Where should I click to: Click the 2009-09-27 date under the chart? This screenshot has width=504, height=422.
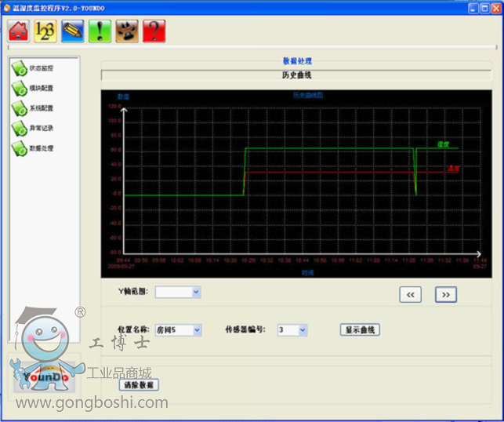click(121, 267)
